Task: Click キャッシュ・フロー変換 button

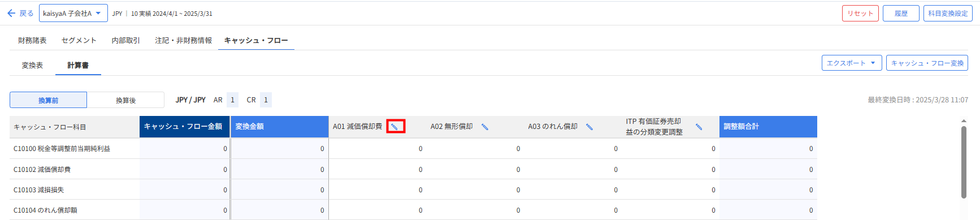Action: click(x=927, y=63)
